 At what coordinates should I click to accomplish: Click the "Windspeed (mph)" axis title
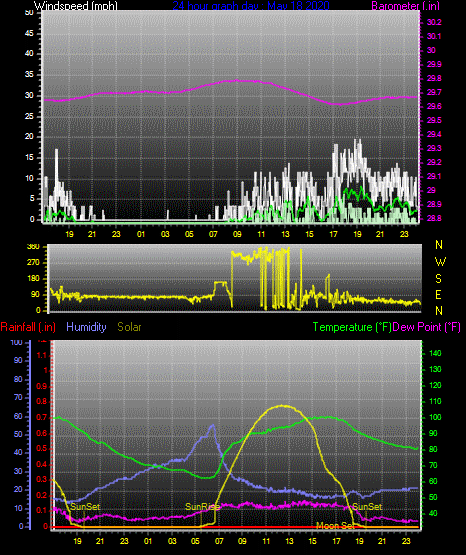[x=76, y=5]
